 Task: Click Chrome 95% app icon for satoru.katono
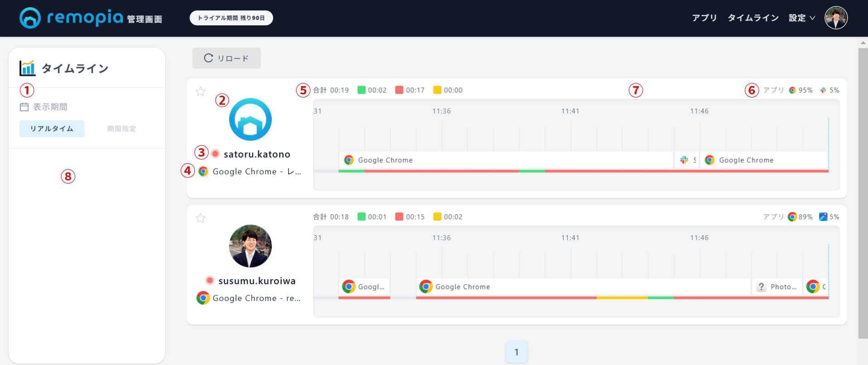tap(792, 90)
